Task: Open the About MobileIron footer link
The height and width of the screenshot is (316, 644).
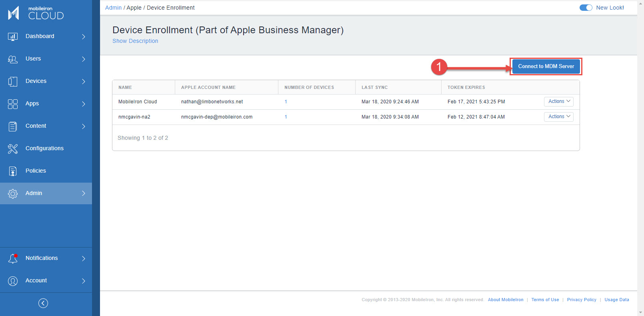Action: (x=506, y=300)
